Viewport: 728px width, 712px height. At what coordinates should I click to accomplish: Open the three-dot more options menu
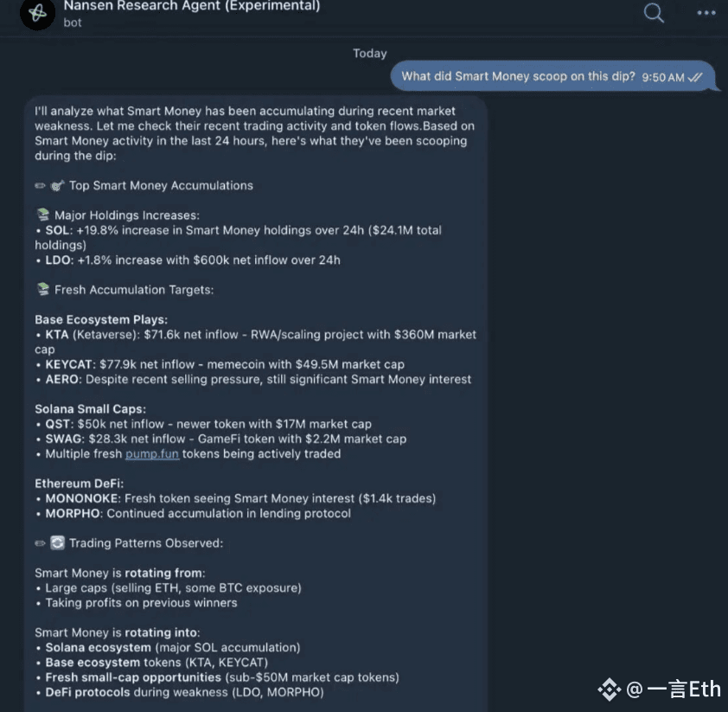(706, 13)
